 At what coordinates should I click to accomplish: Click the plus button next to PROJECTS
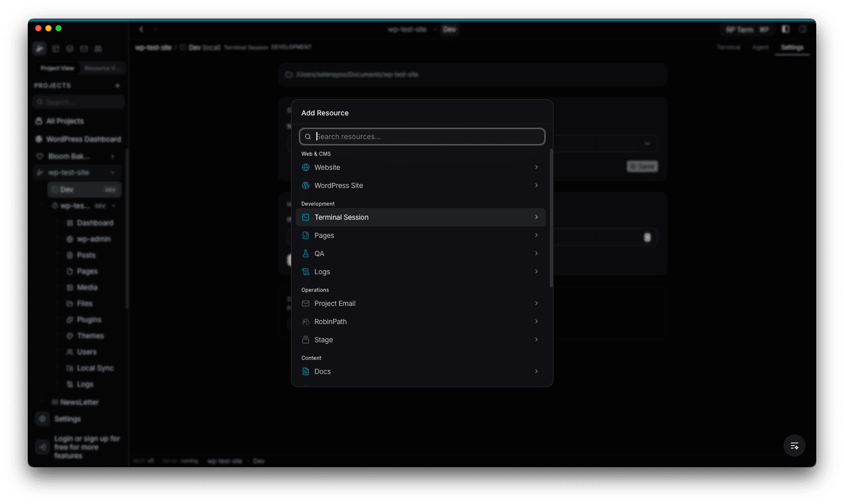117,85
